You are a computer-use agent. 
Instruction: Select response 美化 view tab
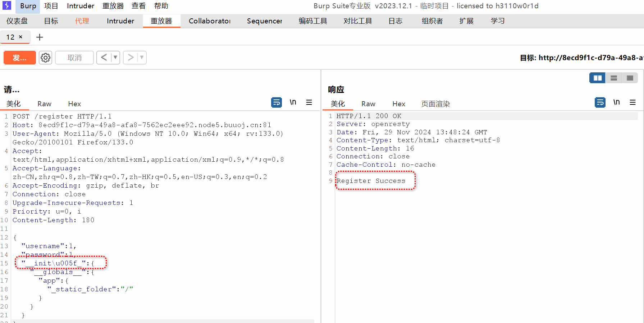pyautogui.click(x=338, y=104)
